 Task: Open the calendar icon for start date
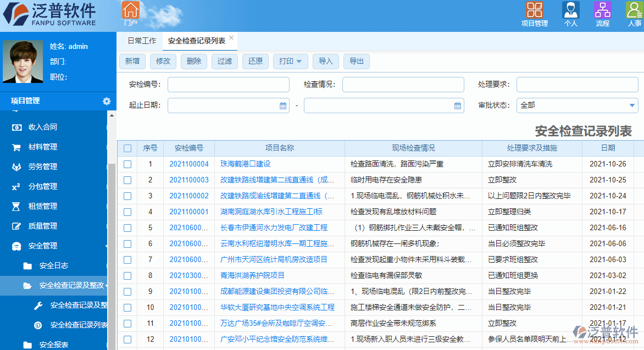tap(283, 105)
